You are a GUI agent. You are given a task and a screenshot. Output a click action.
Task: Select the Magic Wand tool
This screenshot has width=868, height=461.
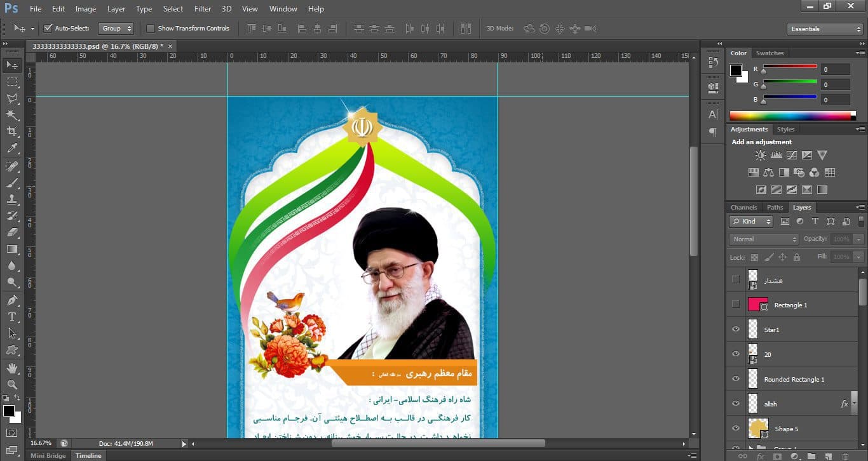[x=12, y=115]
